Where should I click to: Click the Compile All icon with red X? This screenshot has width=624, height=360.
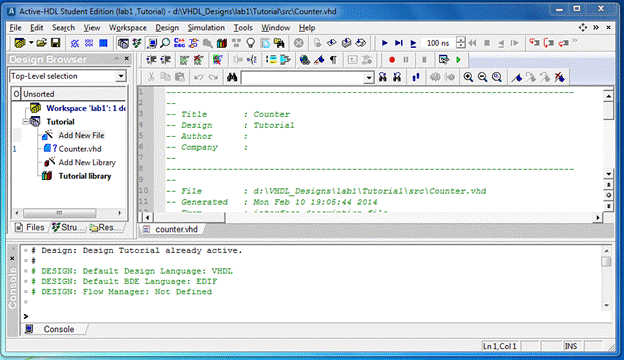(x=198, y=60)
